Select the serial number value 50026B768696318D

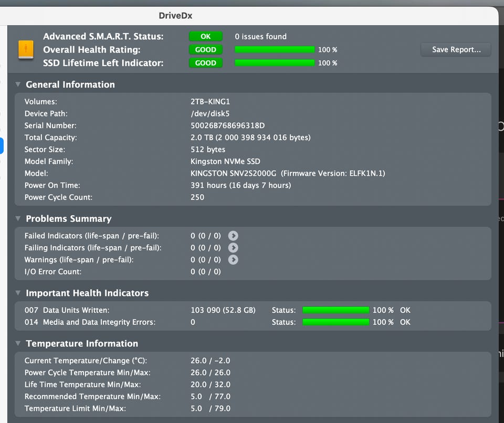tap(227, 125)
